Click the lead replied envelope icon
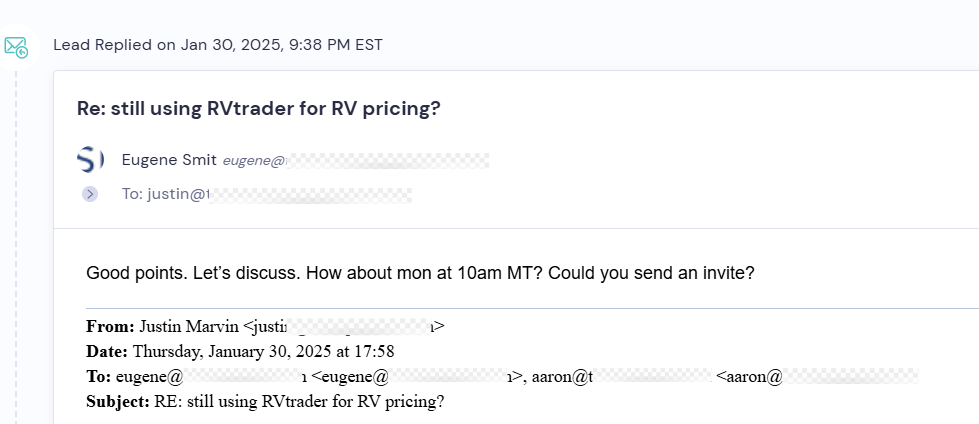The height and width of the screenshot is (424, 979). point(16,47)
